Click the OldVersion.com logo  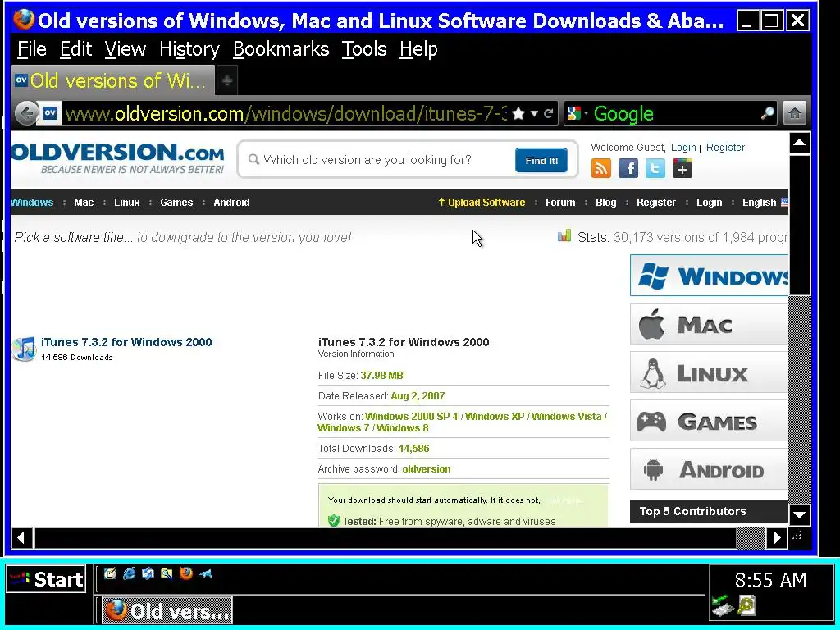[x=117, y=158]
